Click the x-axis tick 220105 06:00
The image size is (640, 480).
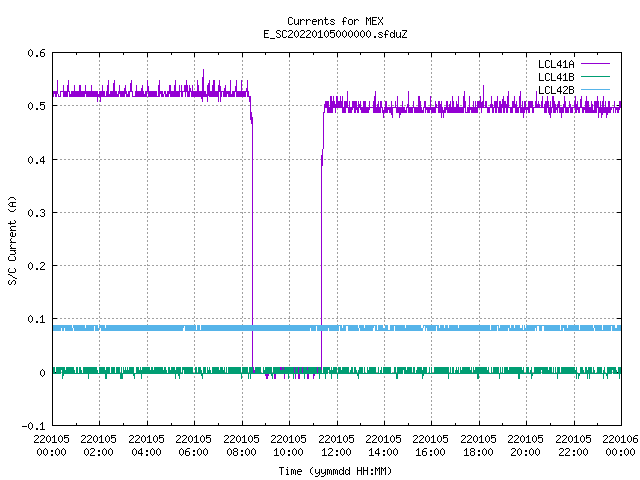[x=194, y=445]
